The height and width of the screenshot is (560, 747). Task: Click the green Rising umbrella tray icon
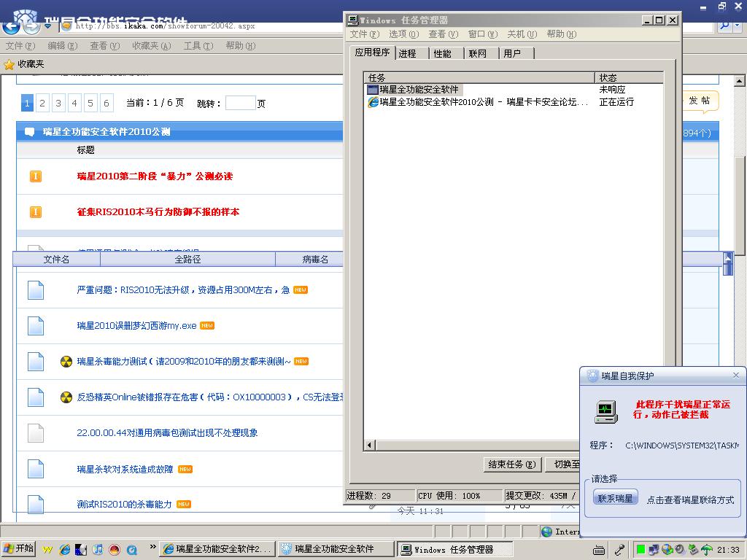tap(706, 549)
